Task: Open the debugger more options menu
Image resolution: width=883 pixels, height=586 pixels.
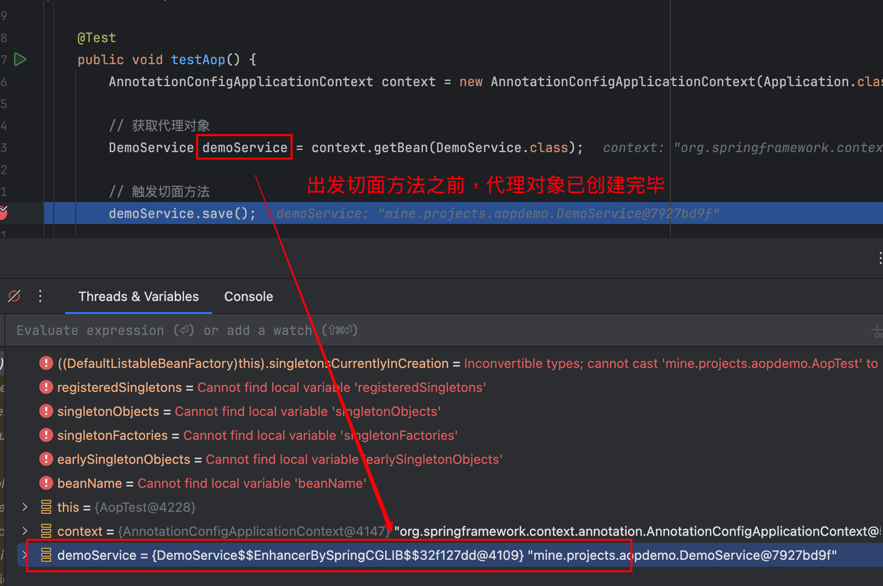Action: pos(40,297)
